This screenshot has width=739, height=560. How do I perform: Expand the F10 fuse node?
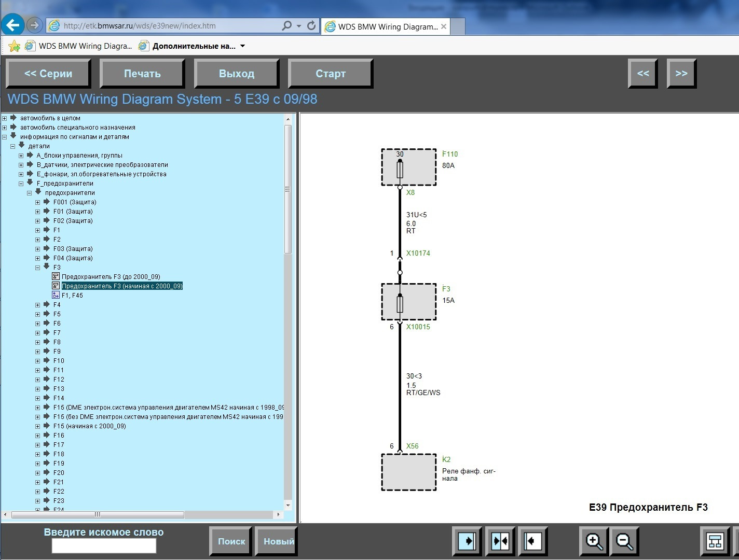(38, 361)
